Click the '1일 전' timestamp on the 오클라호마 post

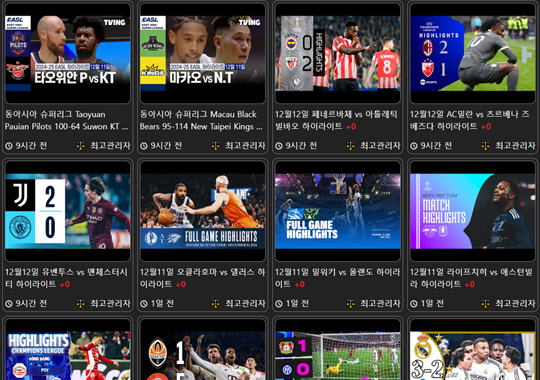coord(162,304)
